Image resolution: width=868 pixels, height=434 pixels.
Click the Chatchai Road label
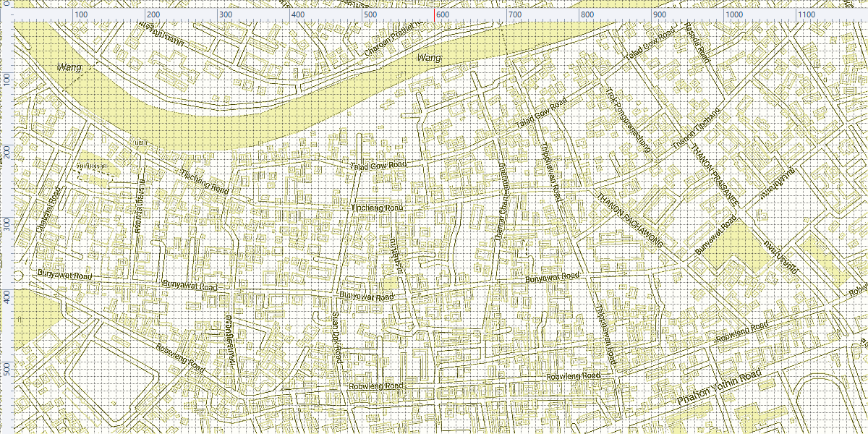tap(49, 210)
